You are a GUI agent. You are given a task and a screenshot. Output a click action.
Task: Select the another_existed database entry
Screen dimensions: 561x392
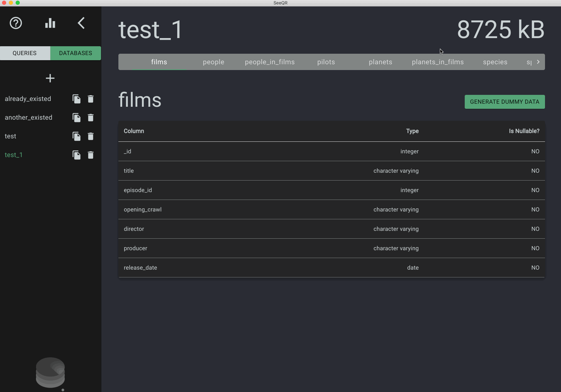(x=29, y=117)
